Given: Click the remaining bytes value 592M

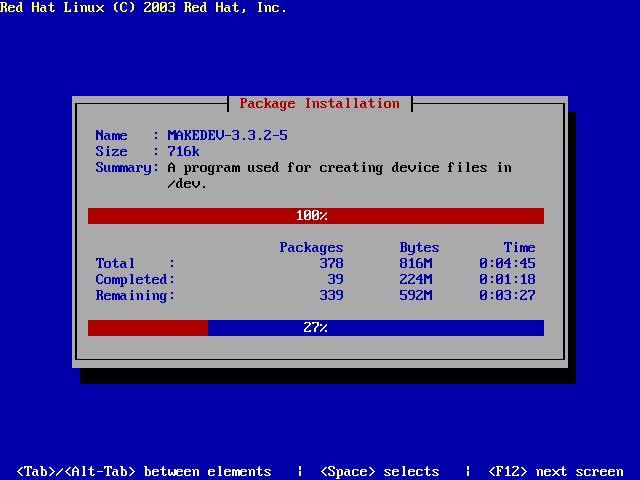Looking at the screenshot, I should (416, 295).
